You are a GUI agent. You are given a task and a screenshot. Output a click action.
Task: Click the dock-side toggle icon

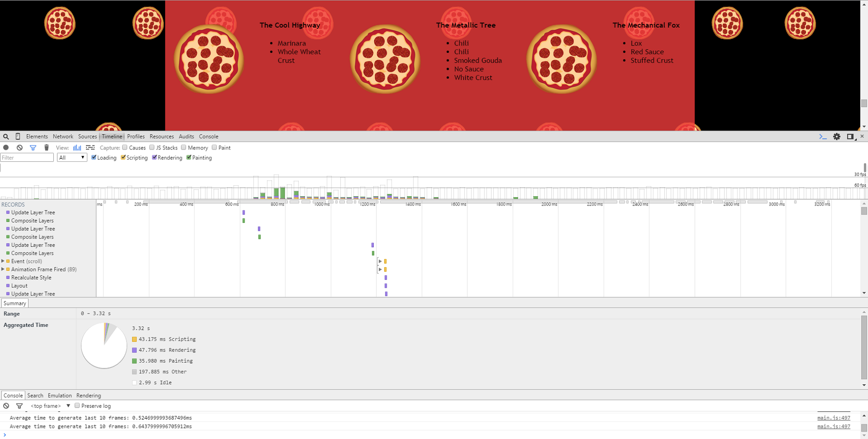[x=851, y=137]
